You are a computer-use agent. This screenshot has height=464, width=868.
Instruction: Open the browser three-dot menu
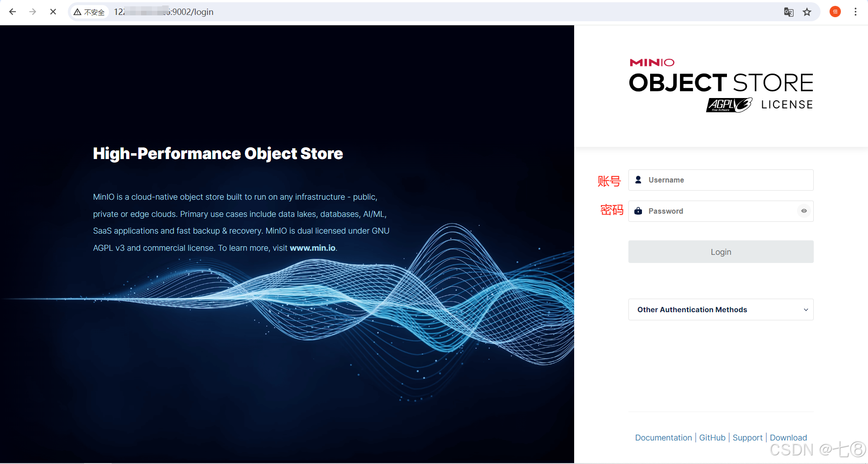click(x=855, y=12)
